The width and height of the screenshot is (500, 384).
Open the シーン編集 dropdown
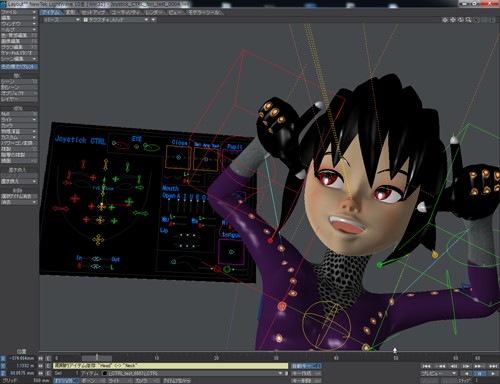(19, 59)
